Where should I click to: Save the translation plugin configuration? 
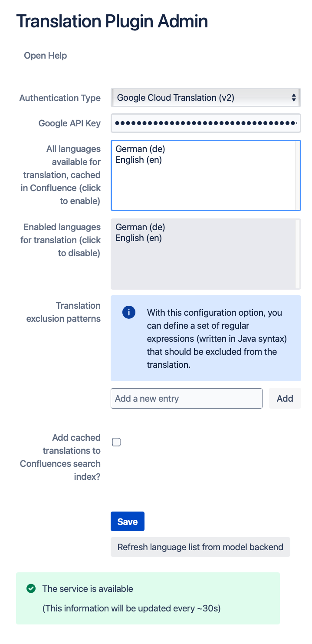pyautogui.click(x=127, y=521)
